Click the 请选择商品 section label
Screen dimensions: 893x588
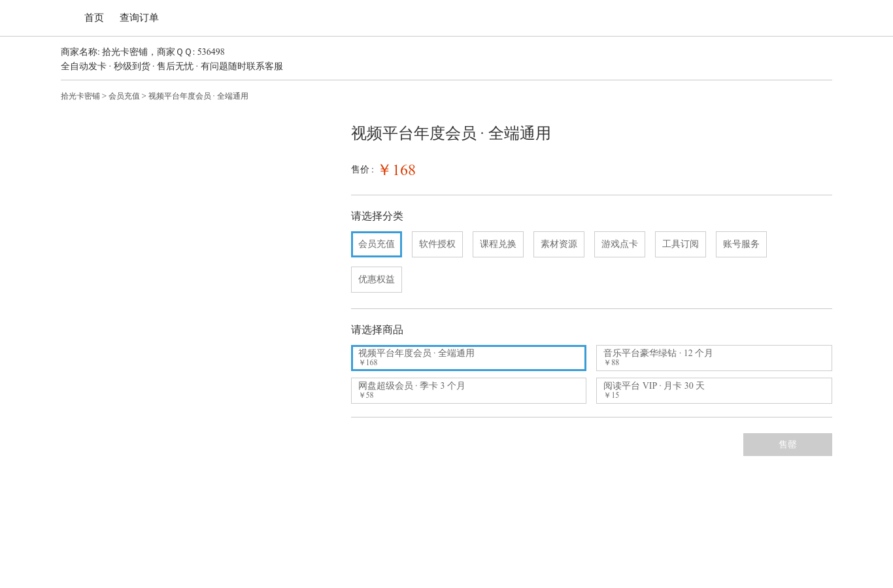tap(377, 330)
